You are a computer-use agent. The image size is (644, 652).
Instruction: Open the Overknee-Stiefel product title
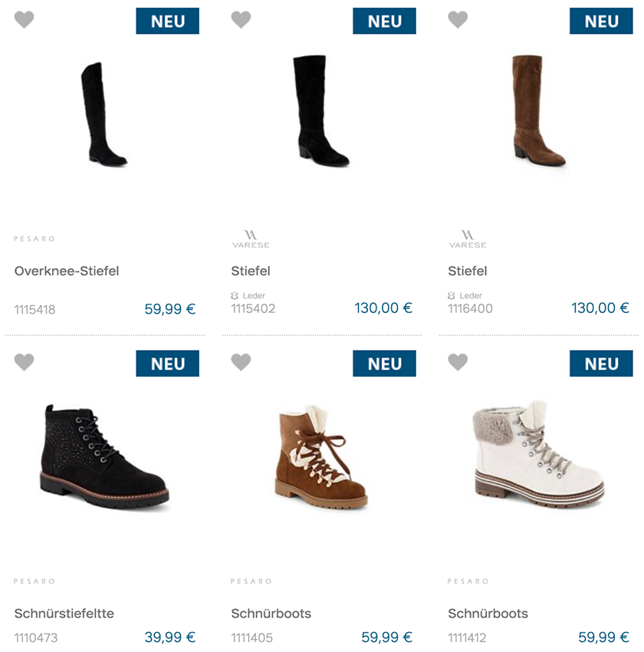67,271
